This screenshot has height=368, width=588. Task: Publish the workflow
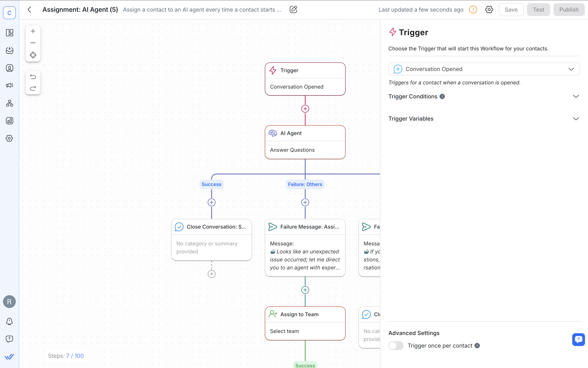pyautogui.click(x=569, y=9)
